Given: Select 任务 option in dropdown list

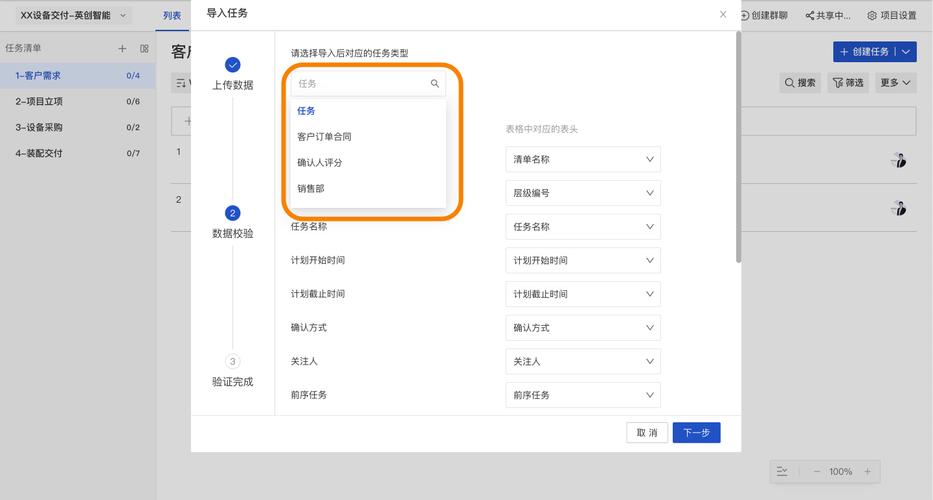Looking at the screenshot, I should [x=368, y=111].
